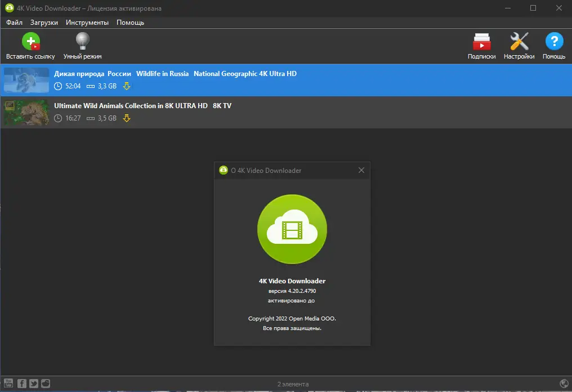
Task: Open the Помощь menu
Action: pos(129,23)
